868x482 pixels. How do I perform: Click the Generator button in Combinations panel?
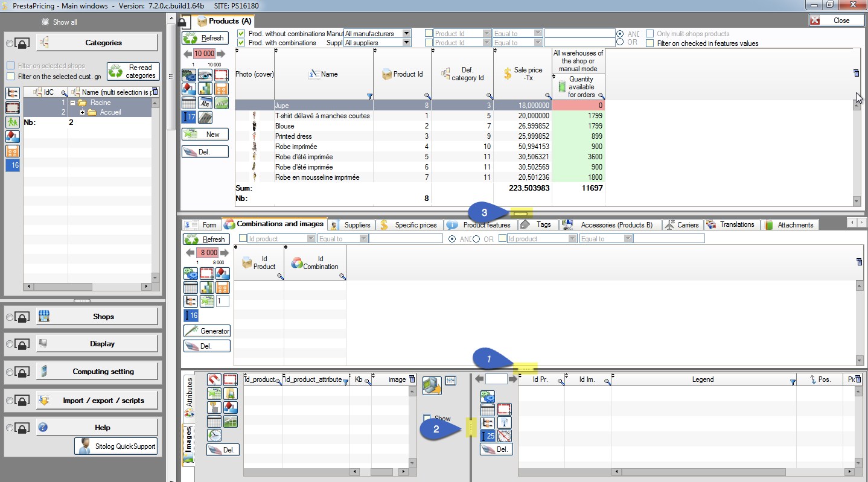tap(207, 331)
